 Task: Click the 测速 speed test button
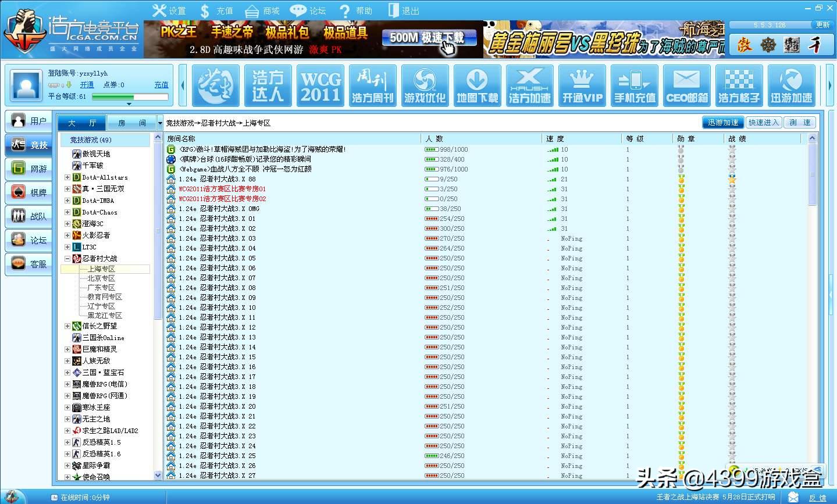pos(800,123)
